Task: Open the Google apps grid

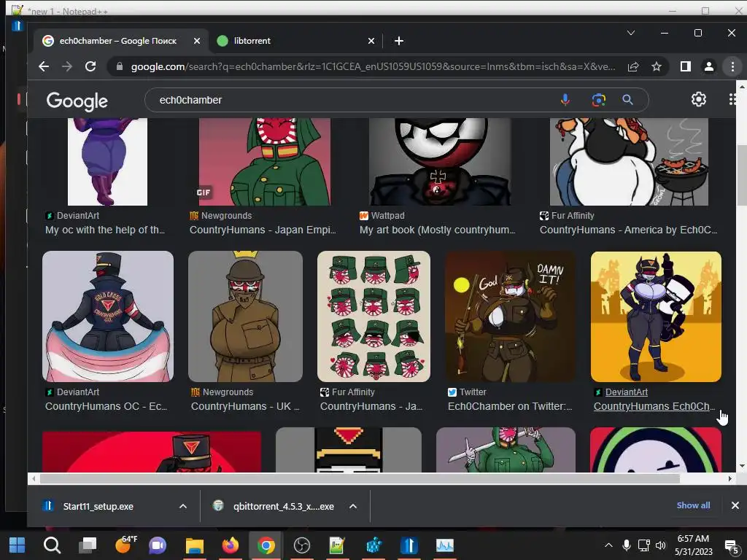Action: coord(732,99)
